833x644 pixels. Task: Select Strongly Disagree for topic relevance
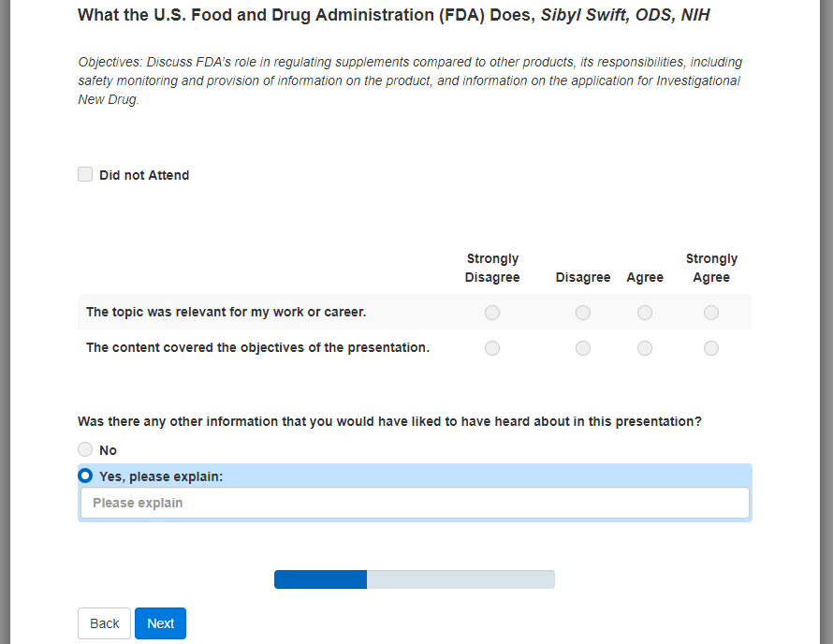(492, 313)
